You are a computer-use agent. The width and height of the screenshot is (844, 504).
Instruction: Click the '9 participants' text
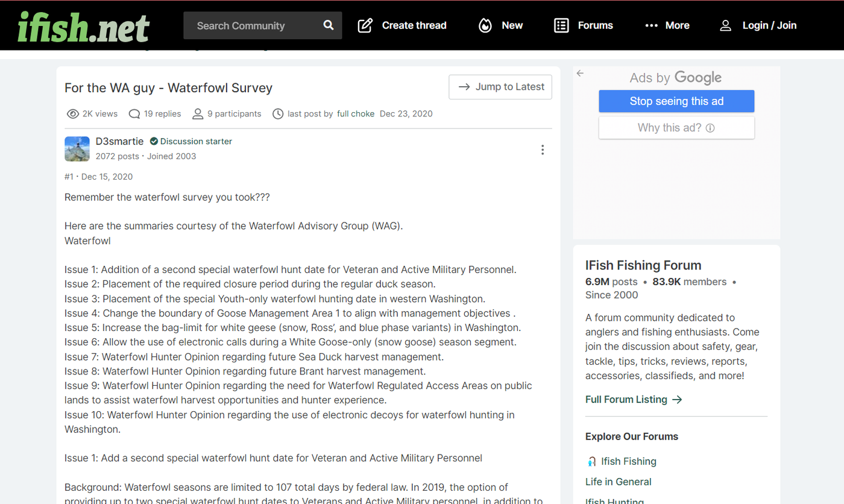pyautogui.click(x=235, y=114)
